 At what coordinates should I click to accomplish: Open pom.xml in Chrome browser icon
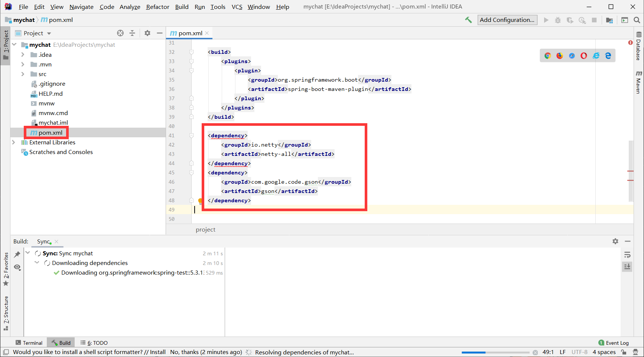point(547,56)
